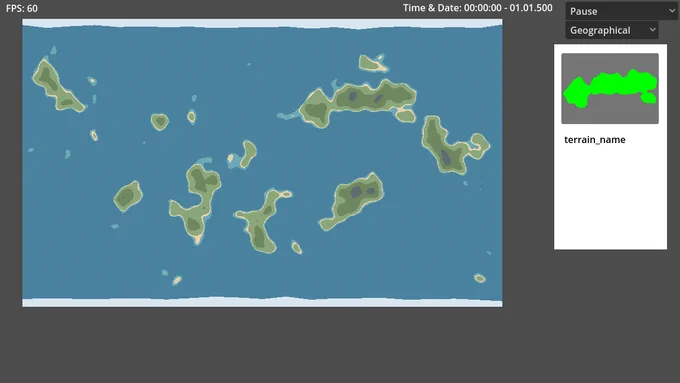Screen dimensions: 680x383
Task: Click the green terrain shape thumbnail
Action: pos(610,88)
